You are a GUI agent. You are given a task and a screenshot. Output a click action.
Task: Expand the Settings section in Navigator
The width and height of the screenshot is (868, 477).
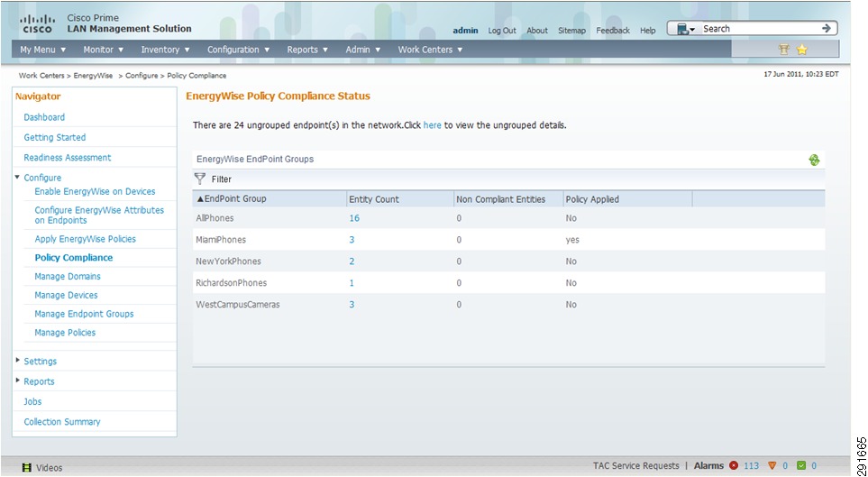pyautogui.click(x=18, y=360)
